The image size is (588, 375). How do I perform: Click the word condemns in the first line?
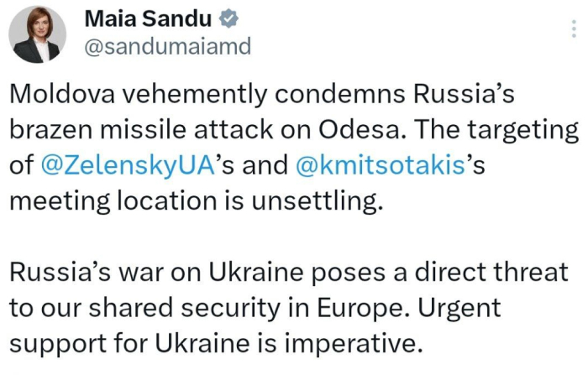coord(339,94)
